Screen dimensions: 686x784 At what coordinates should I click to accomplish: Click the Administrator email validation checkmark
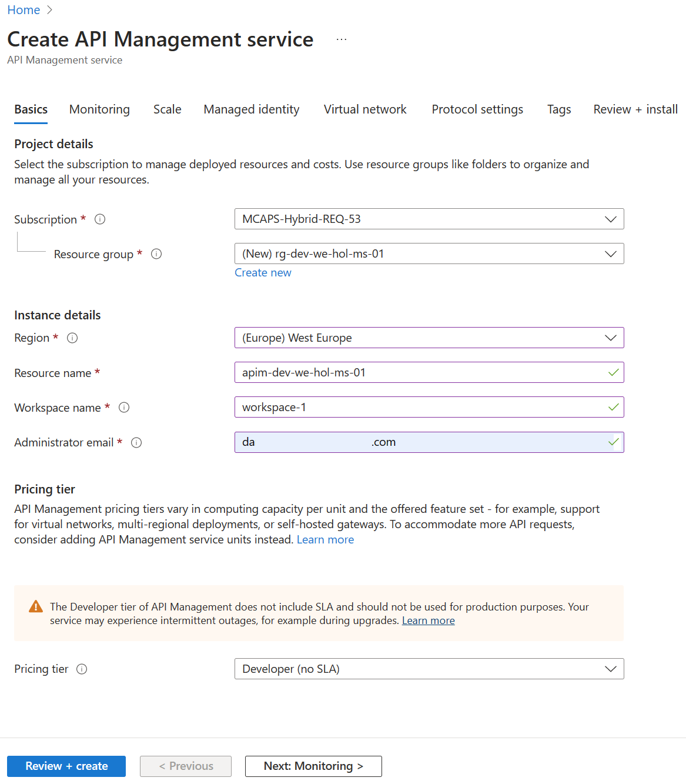(613, 442)
